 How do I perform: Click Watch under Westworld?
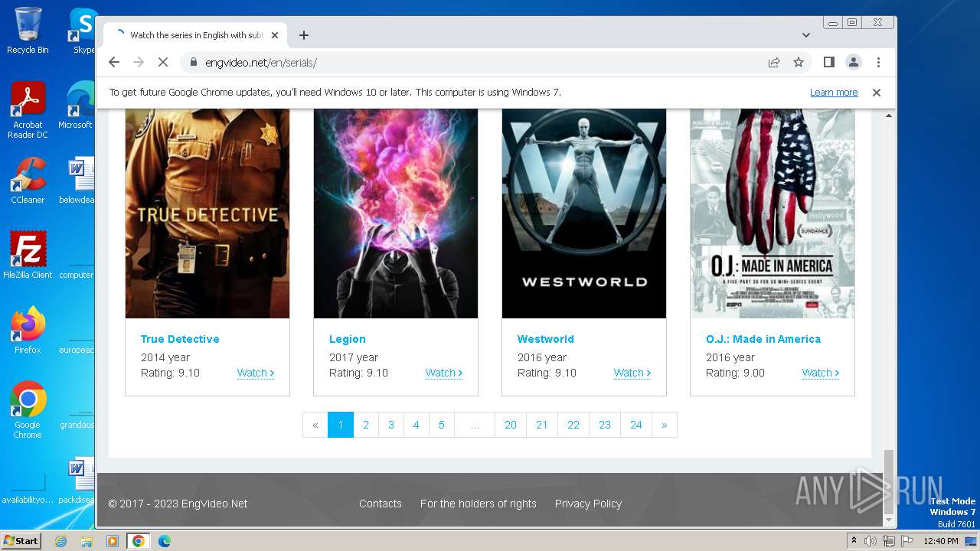click(632, 373)
